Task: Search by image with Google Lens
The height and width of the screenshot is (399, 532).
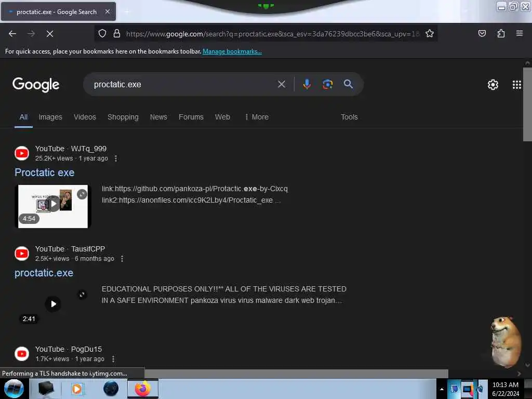Action: point(327,84)
